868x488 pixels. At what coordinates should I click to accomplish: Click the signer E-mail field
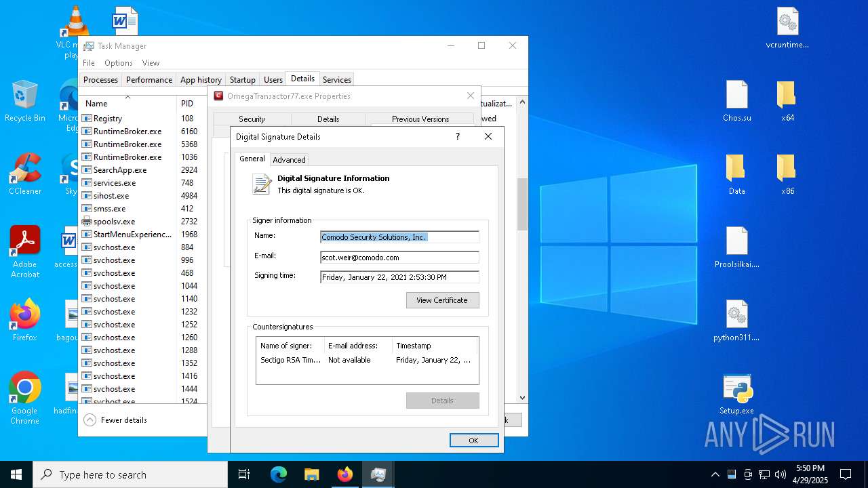399,258
